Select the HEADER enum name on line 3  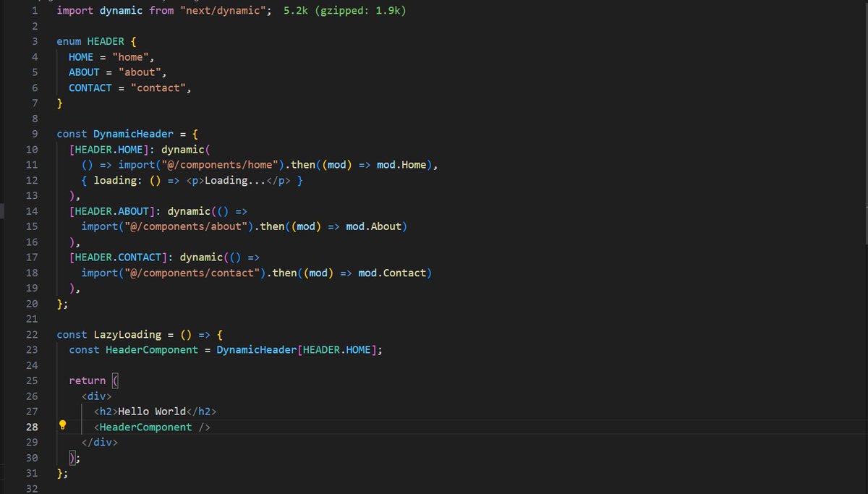pos(106,41)
